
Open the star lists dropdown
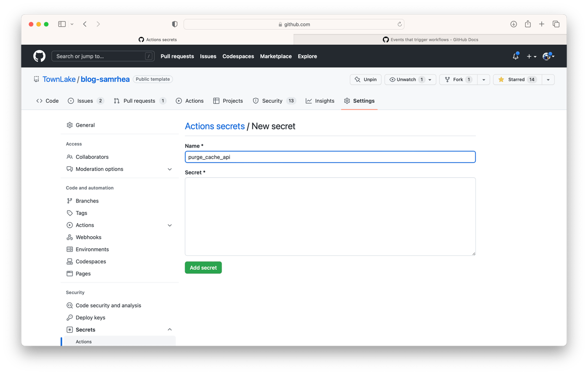[x=548, y=79]
